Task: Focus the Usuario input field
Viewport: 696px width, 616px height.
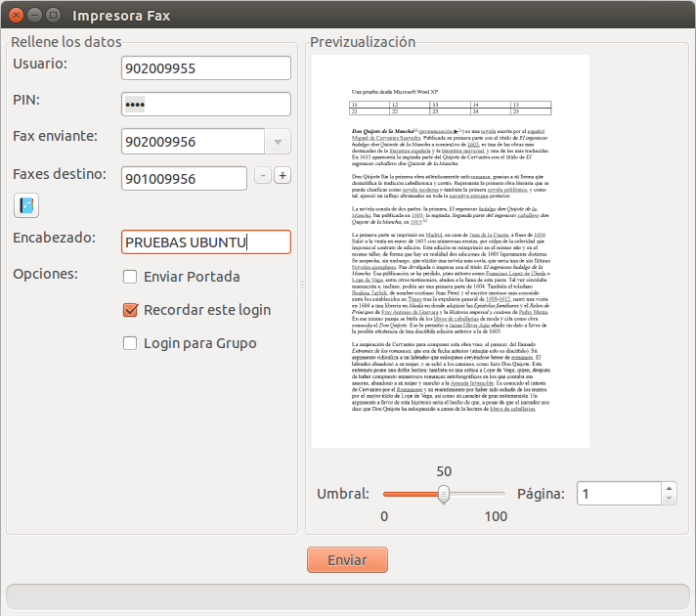Action: [x=206, y=68]
